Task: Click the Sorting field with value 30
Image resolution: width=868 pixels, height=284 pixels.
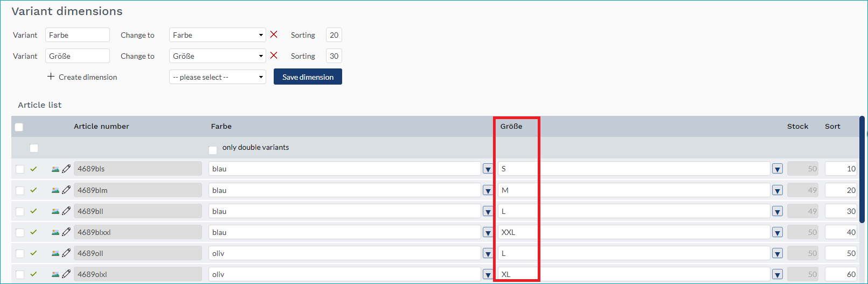Action: point(334,56)
